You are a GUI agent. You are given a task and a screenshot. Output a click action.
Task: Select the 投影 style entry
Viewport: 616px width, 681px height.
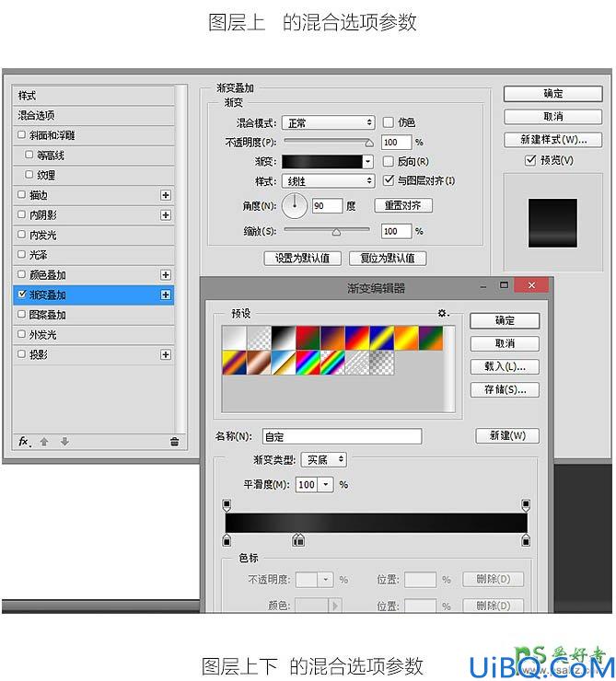point(93,355)
